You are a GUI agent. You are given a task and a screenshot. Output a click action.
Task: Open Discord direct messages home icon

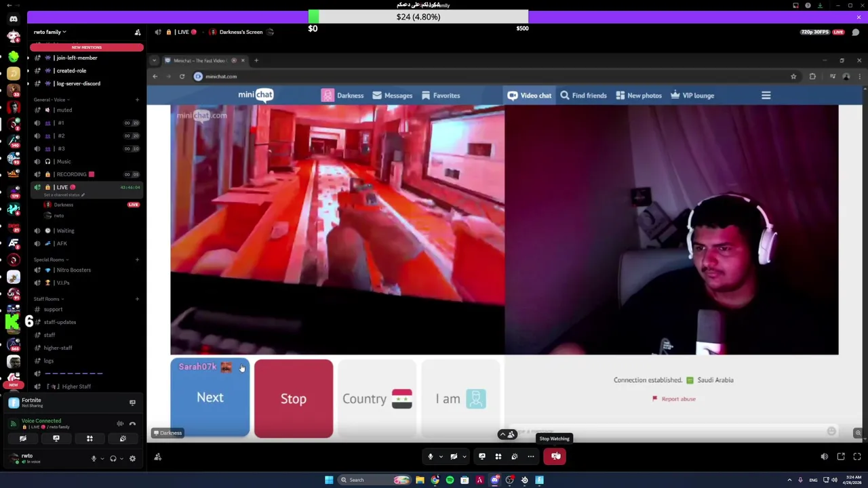coord(14,19)
